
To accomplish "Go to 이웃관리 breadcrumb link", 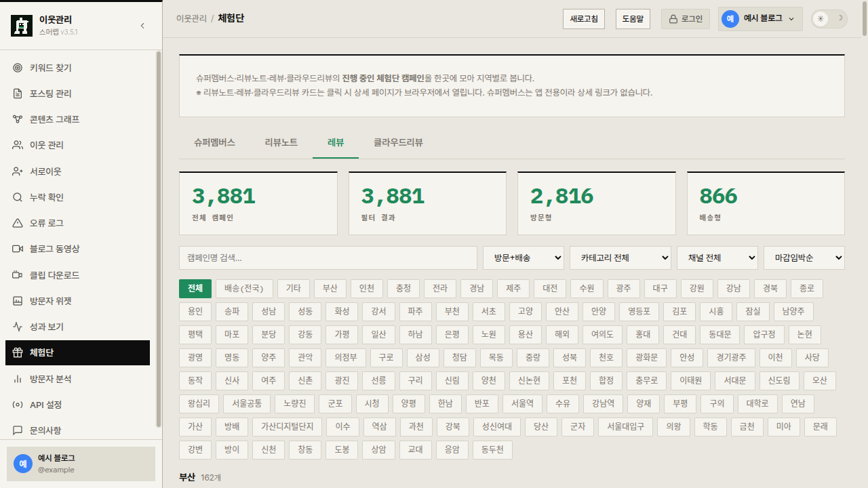I will 191,19.
